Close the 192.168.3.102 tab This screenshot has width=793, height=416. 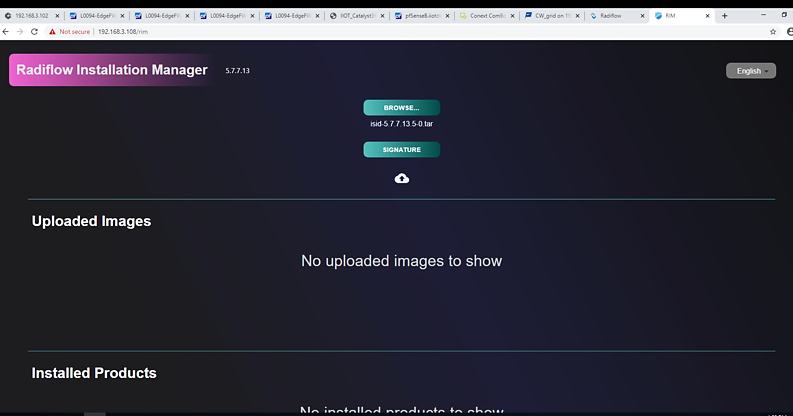(x=57, y=16)
